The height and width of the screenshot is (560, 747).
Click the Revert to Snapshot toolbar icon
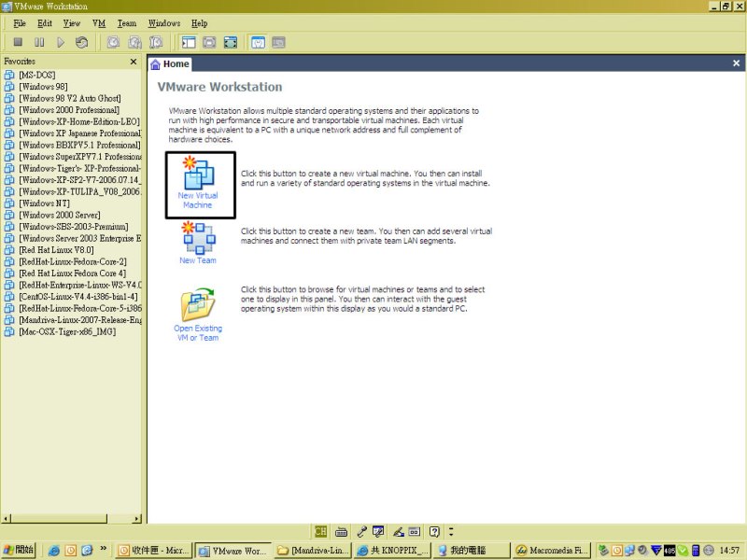tap(134, 42)
